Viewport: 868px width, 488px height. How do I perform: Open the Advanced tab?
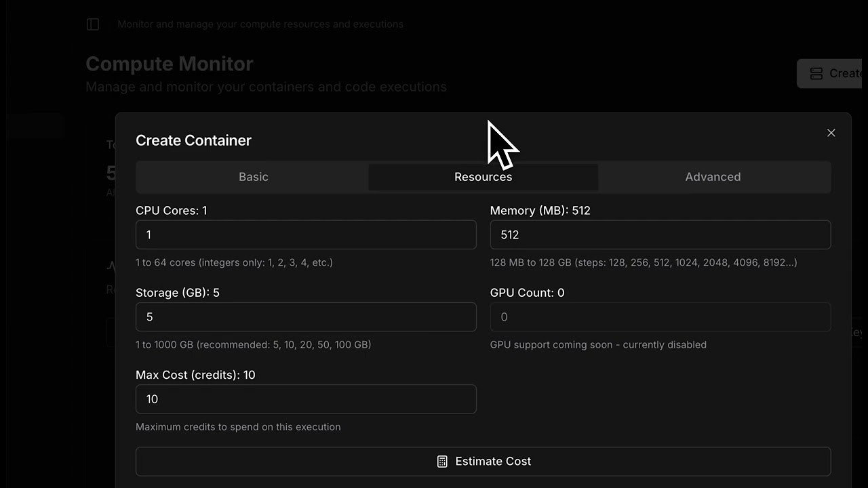(x=713, y=177)
